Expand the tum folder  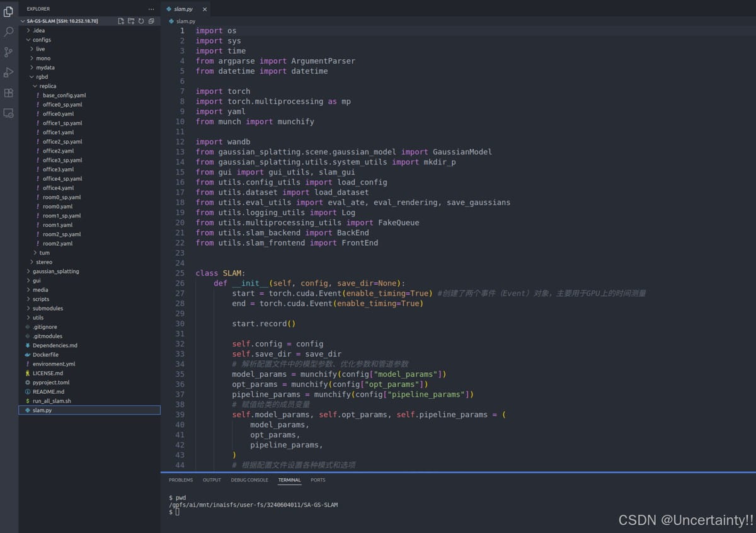pyautogui.click(x=44, y=253)
